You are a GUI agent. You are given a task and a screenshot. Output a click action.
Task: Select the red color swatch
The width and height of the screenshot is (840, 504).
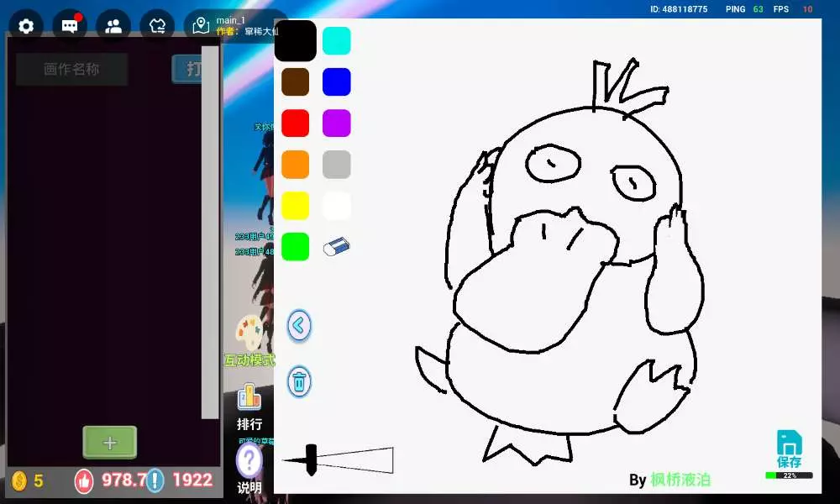point(295,123)
